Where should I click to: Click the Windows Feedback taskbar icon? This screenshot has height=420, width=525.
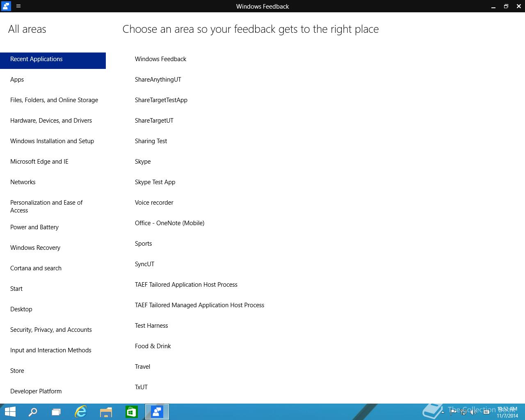pyautogui.click(x=157, y=412)
